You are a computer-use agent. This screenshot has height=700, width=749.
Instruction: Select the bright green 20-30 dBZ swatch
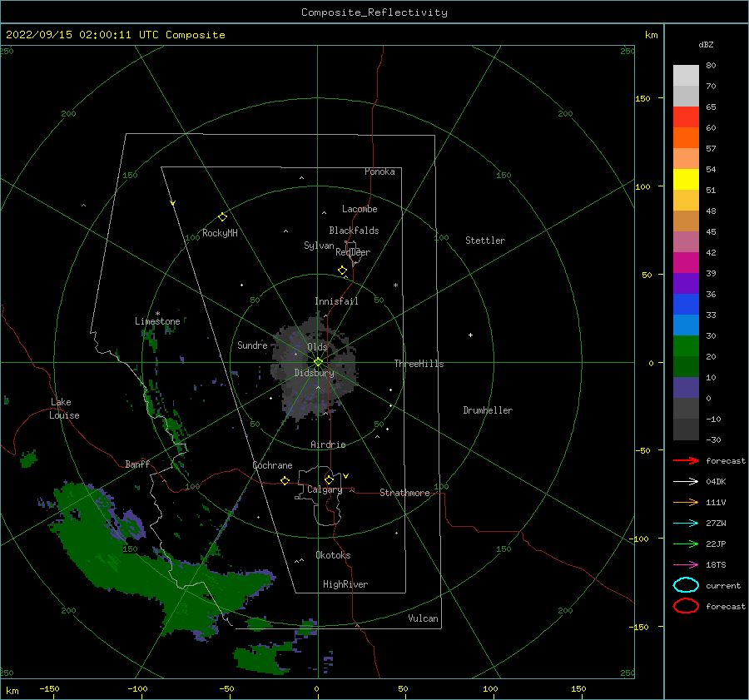pyautogui.click(x=686, y=346)
